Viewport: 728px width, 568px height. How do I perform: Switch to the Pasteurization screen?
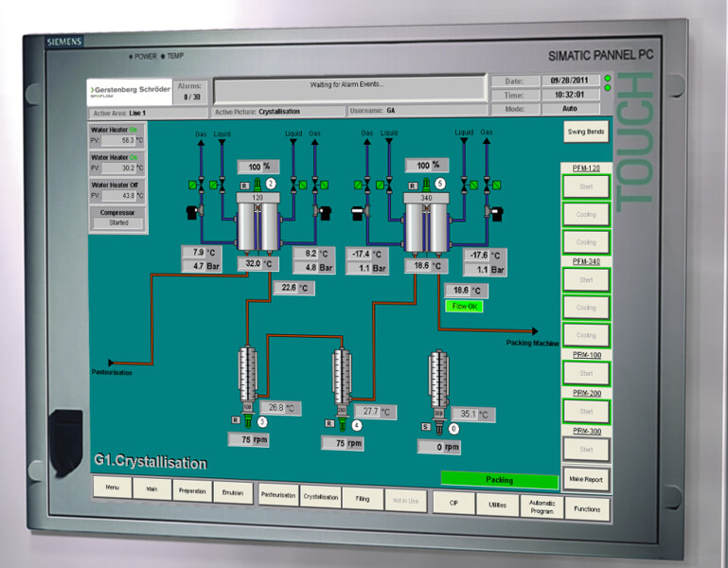tap(278, 495)
